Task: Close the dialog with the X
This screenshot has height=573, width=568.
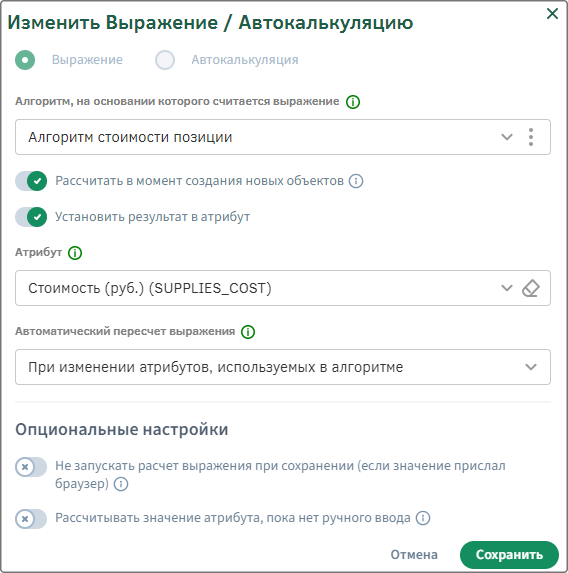Action: click(x=552, y=14)
